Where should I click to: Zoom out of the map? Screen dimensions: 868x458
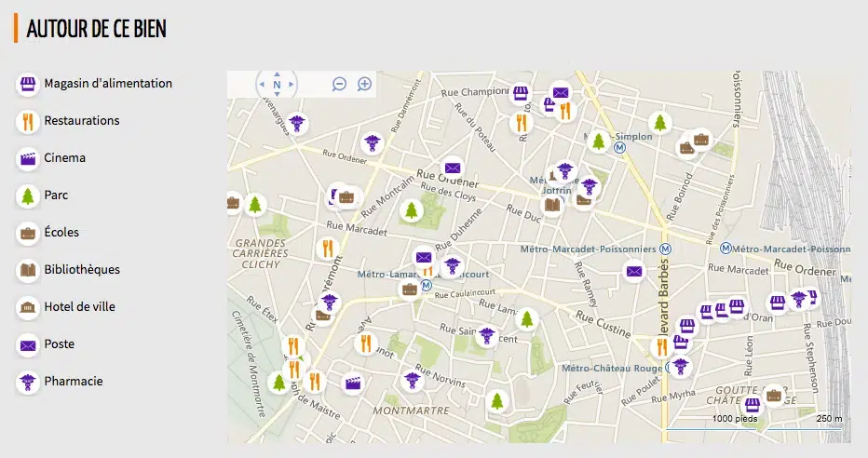[x=340, y=84]
